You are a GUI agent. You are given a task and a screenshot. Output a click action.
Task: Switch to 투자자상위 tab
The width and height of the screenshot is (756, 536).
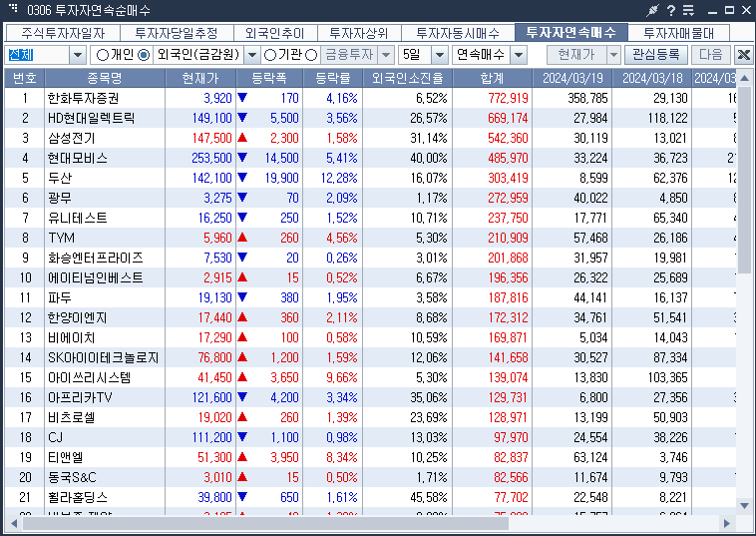[359, 33]
